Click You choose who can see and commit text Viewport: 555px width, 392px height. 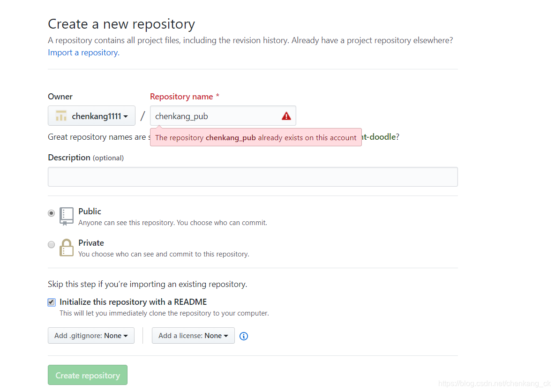(x=164, y=254)
